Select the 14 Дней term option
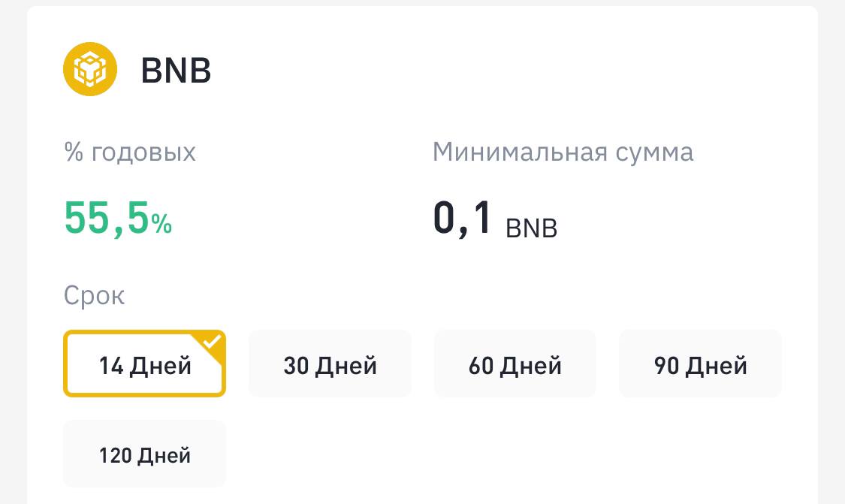Viewport: 845px width, 504px height. pos(144,366)
